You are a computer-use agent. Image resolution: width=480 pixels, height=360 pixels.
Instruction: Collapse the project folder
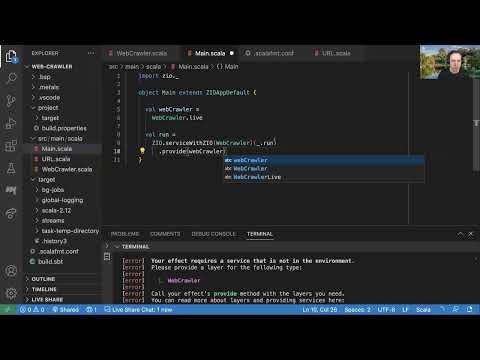[x=48, y=108]
